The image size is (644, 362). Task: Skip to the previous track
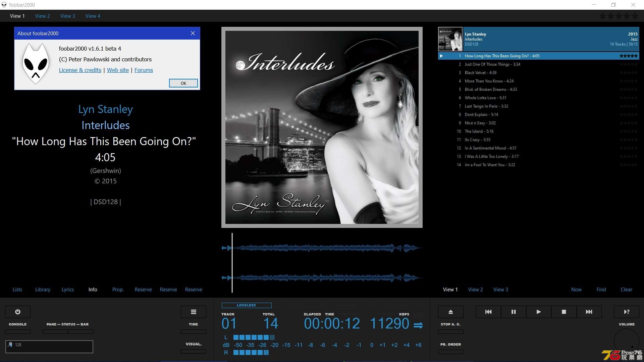pos(488,312)
